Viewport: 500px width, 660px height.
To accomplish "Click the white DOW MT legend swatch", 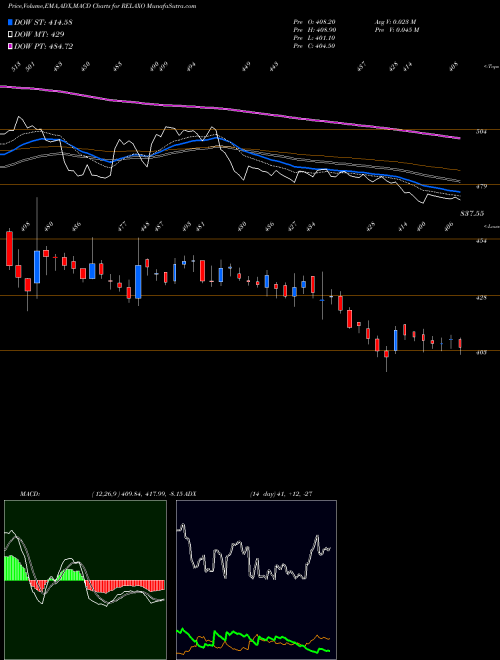I will tap(10, 35).
